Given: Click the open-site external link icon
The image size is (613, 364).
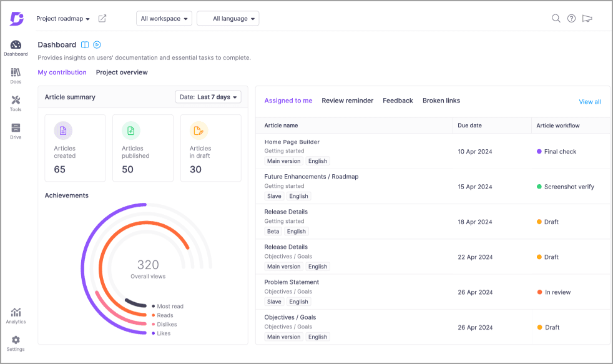Looking at the screenshot, I should [x=102, y=18].
